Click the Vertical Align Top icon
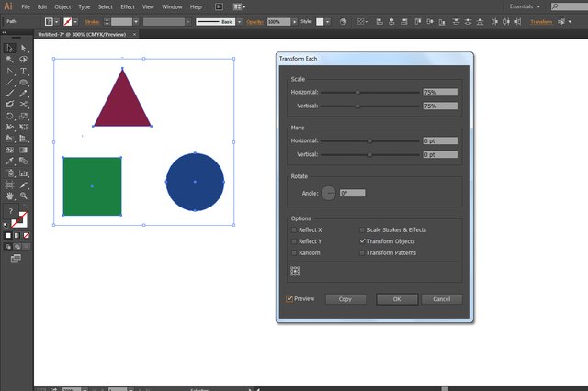This screenshot has height=391, width=588. [x=418, y=22]
